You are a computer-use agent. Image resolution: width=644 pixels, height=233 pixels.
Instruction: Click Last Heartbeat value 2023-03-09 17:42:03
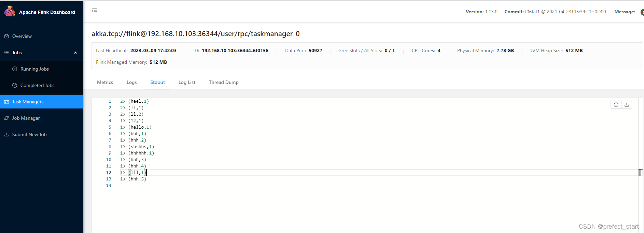pyautogui.click(x=153, y=50)
